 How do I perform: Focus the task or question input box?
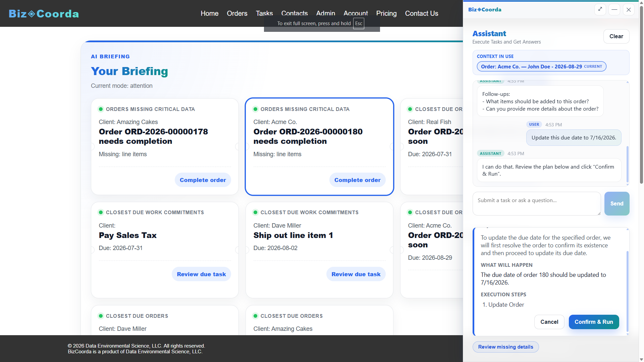[536, 203]
